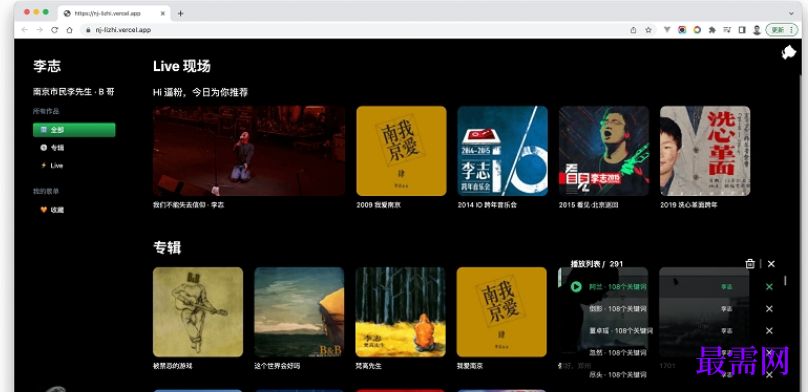Click the gray V-shaped extension icon
The height and width of the screenshot is (392, 808).
[667, 30]
